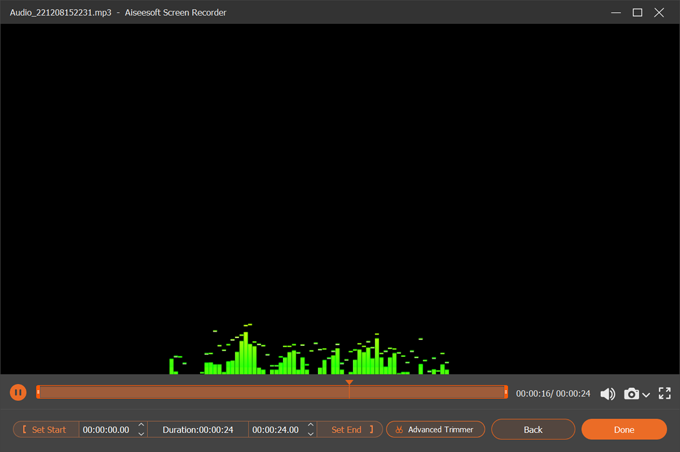The image size is (680, 452).
Task: Click the Set Start button
Action: (x=46, y=429)
